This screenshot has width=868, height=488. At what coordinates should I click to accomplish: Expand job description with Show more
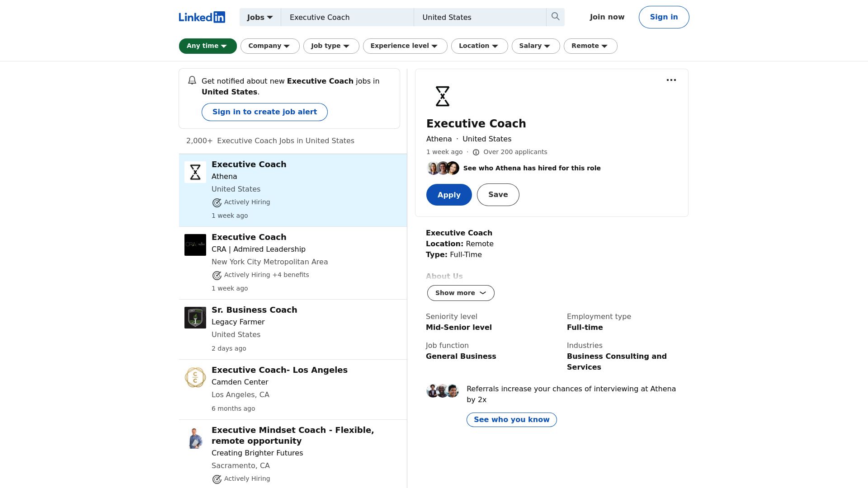(x=460, y=293)
